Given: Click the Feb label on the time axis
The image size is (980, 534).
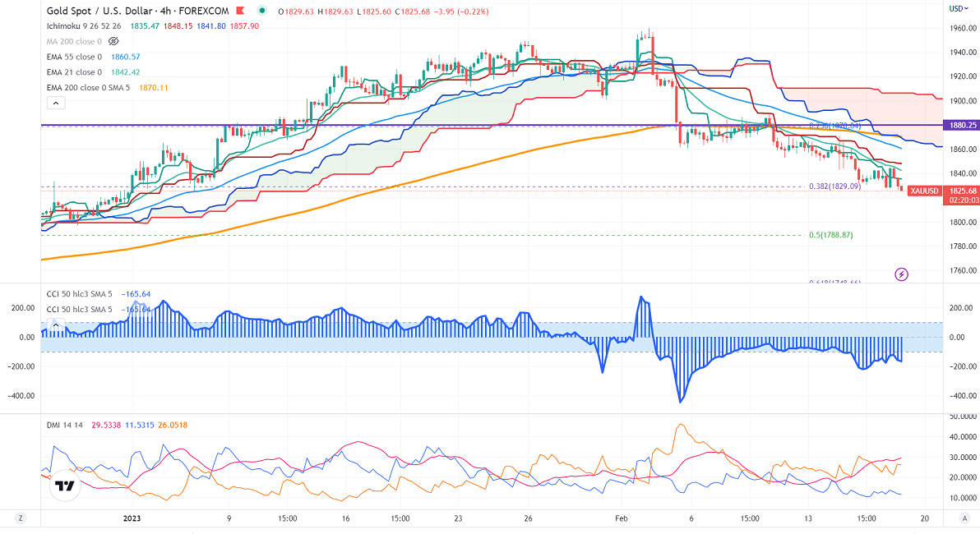Looking at the screenshot, I should coord(620,518).
